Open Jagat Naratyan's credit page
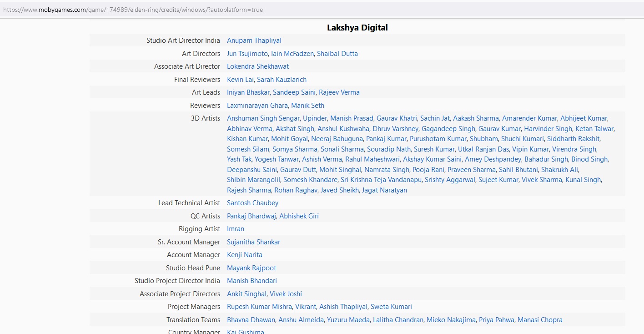 [x=384, y=190]
